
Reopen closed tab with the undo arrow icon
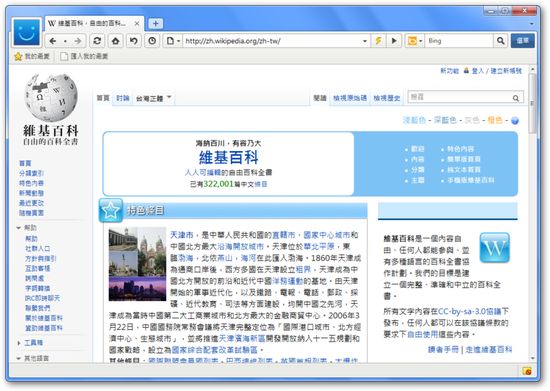tap(134, 41)
